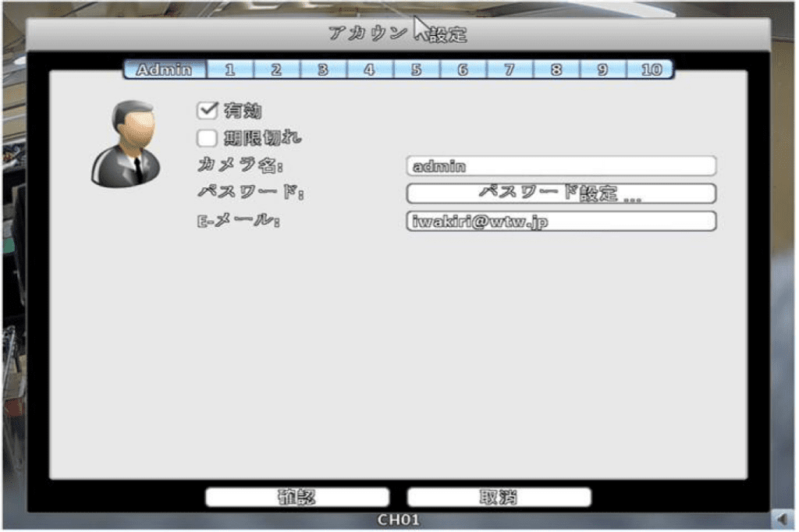Click the E-メール address field
799x532 pixels.
click(560, 222)
